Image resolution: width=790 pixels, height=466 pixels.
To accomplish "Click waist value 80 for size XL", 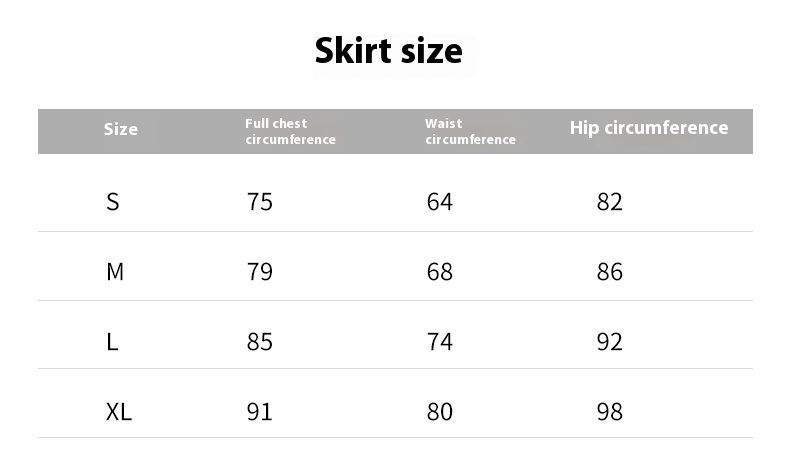I will (x=439, y=412).
